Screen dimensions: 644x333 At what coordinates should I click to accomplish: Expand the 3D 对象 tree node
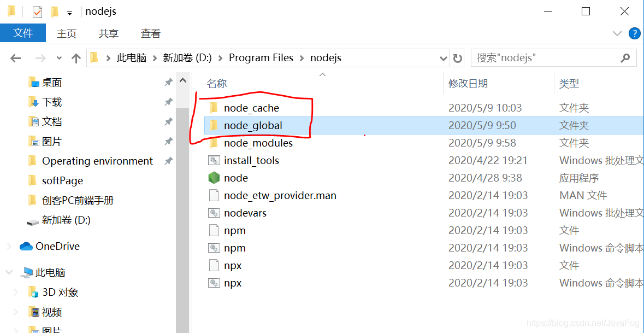point(16,293)
